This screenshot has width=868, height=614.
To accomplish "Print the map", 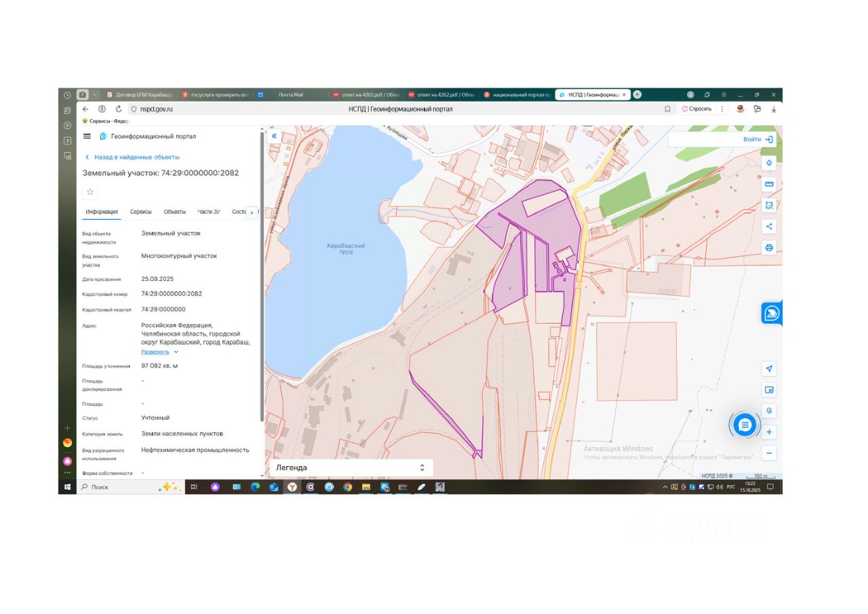I will click(x=769, y=247).
